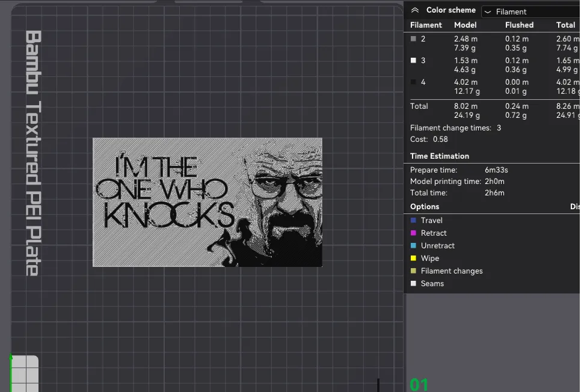Screen dimensions: 581x392
Task: Toggle Unretract display option
Action: [x=414, y=246]
